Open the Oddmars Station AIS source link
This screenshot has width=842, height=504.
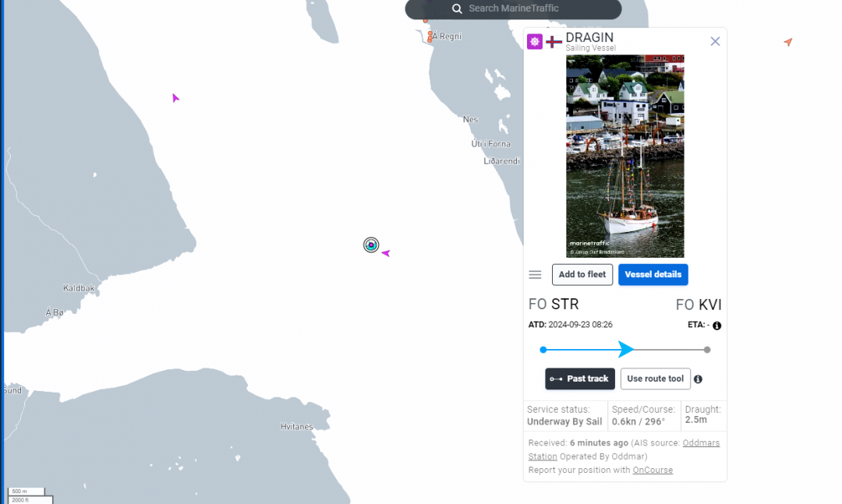click(701, 443)
